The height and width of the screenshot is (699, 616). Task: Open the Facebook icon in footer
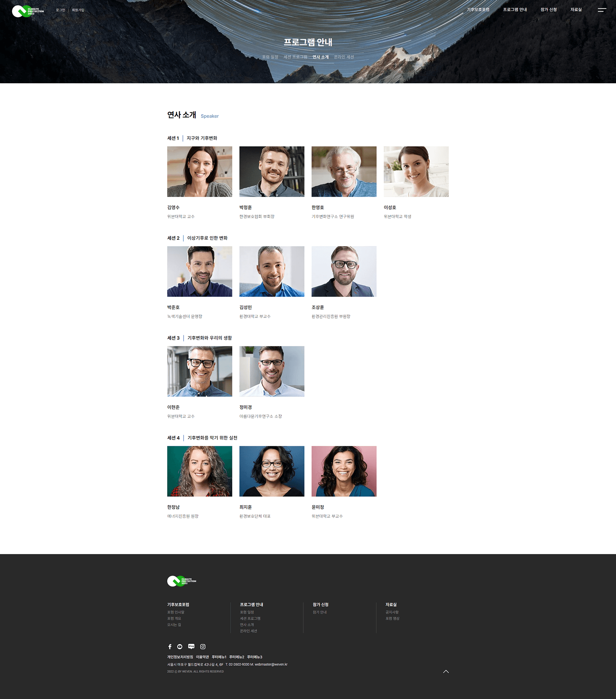(x=170, y=646)
